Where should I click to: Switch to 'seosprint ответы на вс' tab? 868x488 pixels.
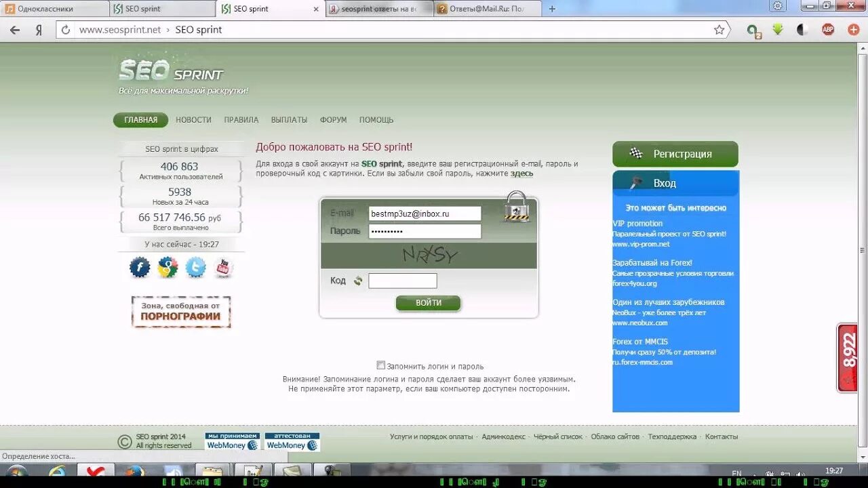tap(380, 9)
